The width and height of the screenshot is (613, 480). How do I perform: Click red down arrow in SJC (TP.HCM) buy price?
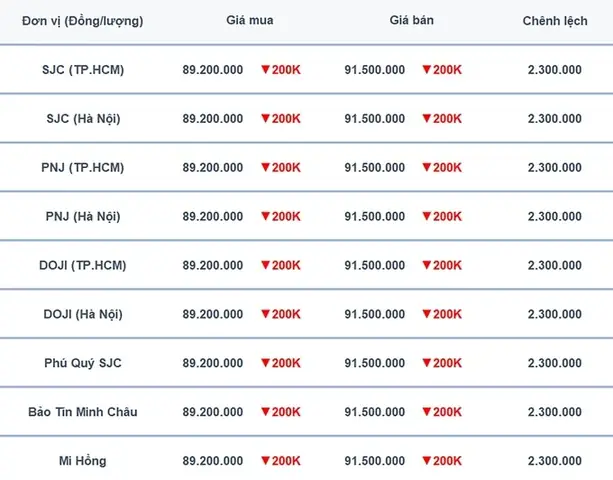tap(265, 70)
